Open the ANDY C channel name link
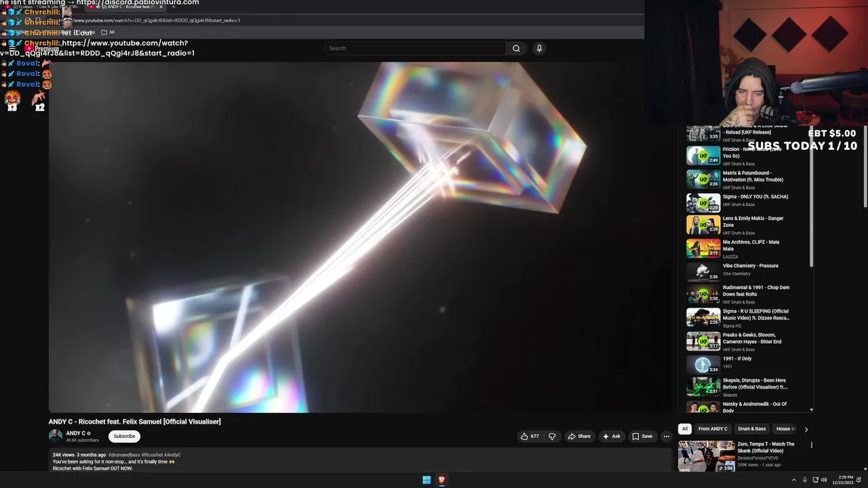Image resolution: width=868 pixels, height=488 pixels. coord(75,433)
